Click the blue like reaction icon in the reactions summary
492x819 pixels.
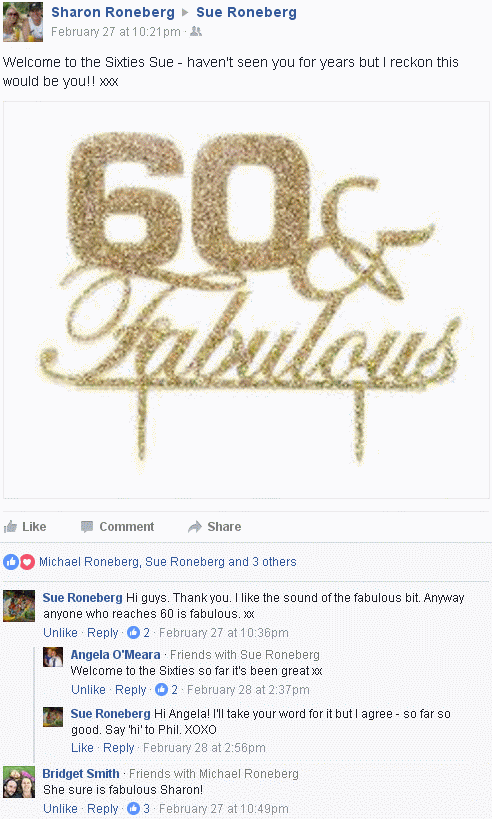point(11,562)
